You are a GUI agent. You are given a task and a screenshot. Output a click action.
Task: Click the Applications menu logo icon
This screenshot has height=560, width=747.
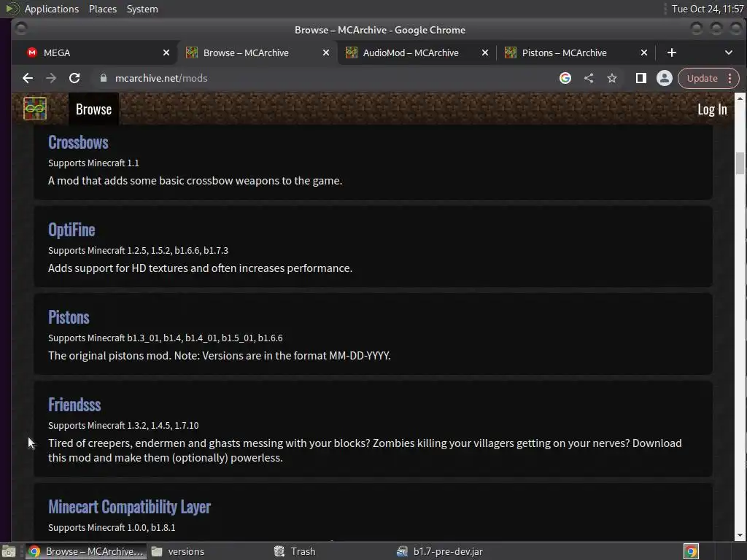click(12, 9)
